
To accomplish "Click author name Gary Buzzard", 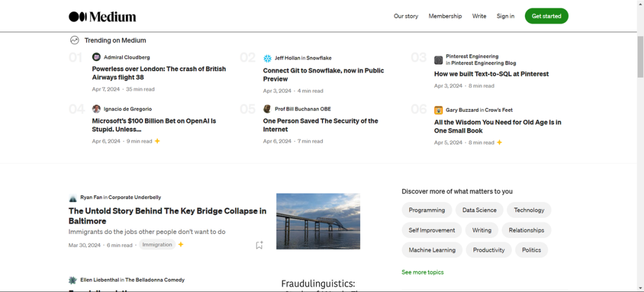I will point(462,110).
